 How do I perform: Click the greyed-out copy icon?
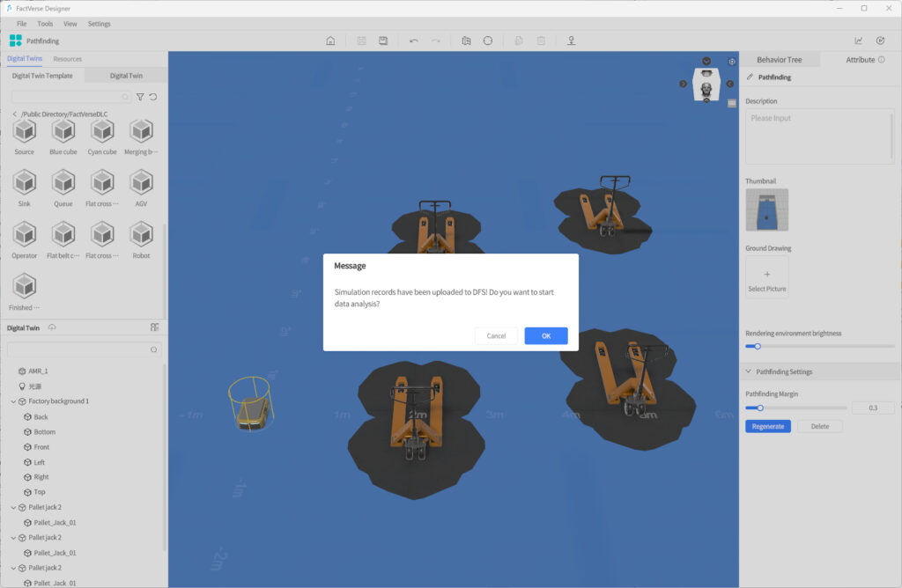518,40
